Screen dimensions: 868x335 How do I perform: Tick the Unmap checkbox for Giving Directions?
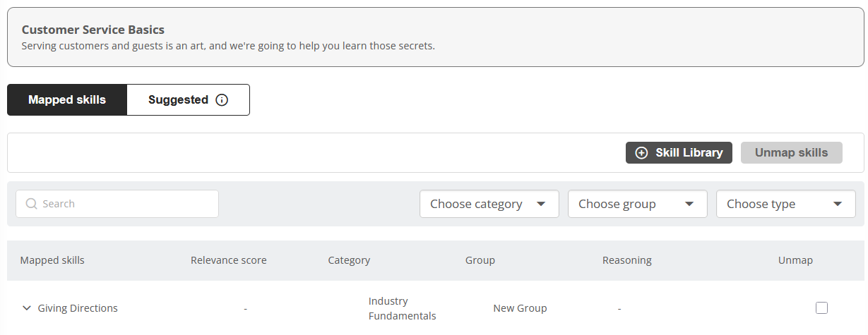point(821,307)
